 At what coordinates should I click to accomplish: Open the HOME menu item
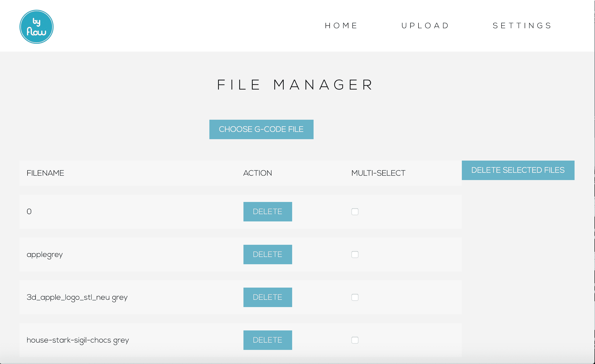341,26
